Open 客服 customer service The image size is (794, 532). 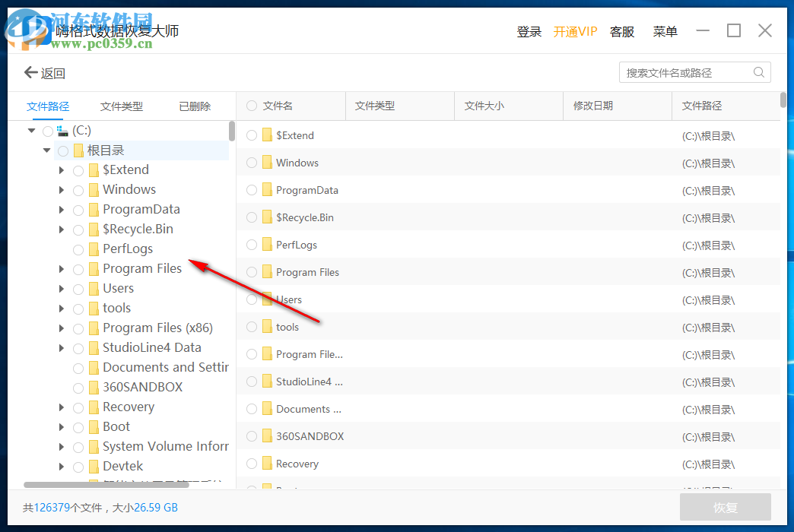[622, 31]
